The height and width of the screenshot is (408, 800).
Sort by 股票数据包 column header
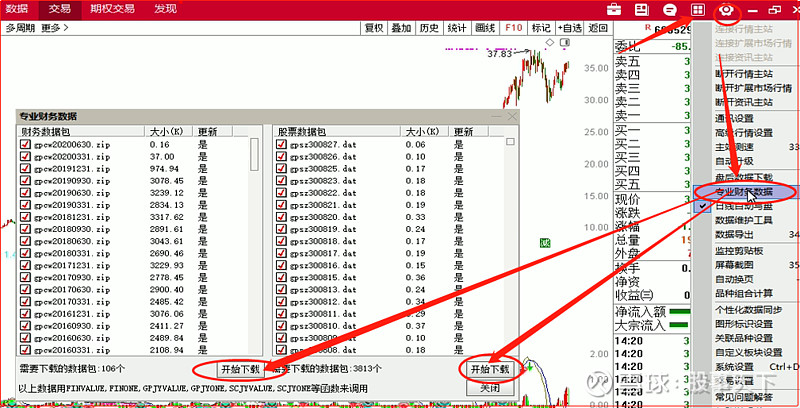337,132
